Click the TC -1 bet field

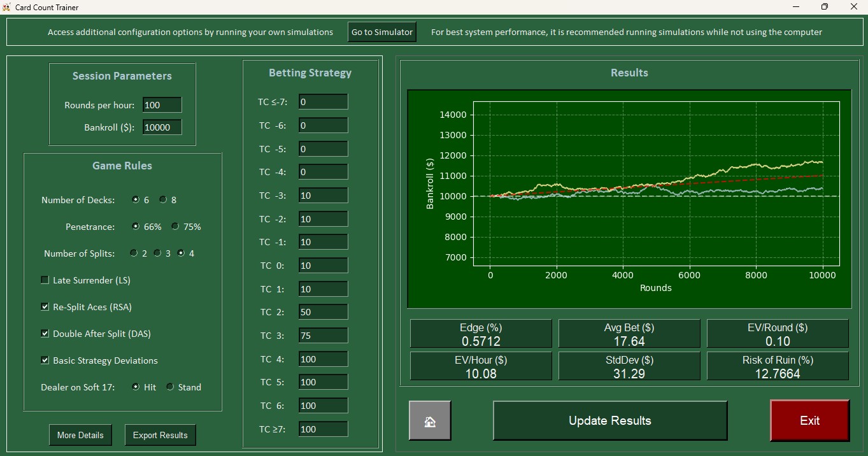coord(323,242)
